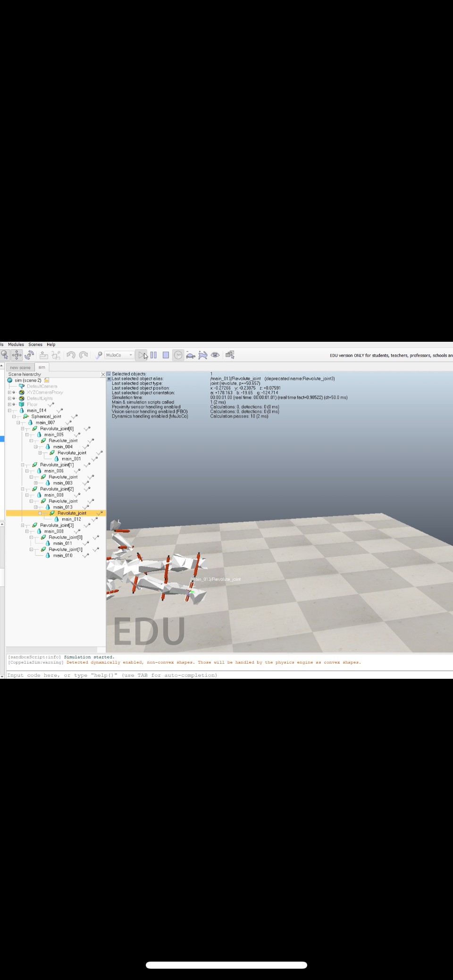
Task: Start the simulation with the play button
Action: 141,355
